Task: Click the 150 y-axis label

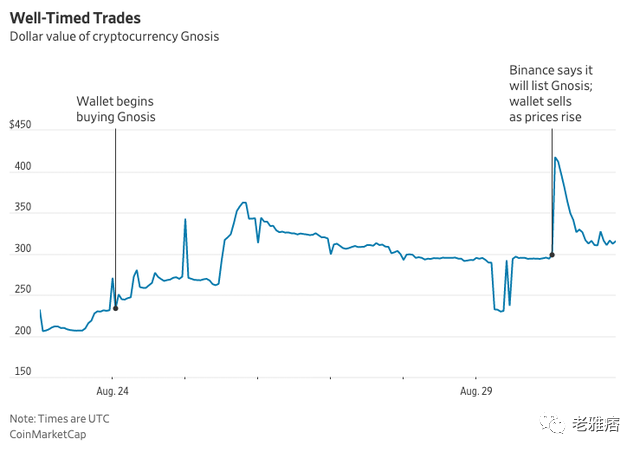Action: tap(24, 372)
